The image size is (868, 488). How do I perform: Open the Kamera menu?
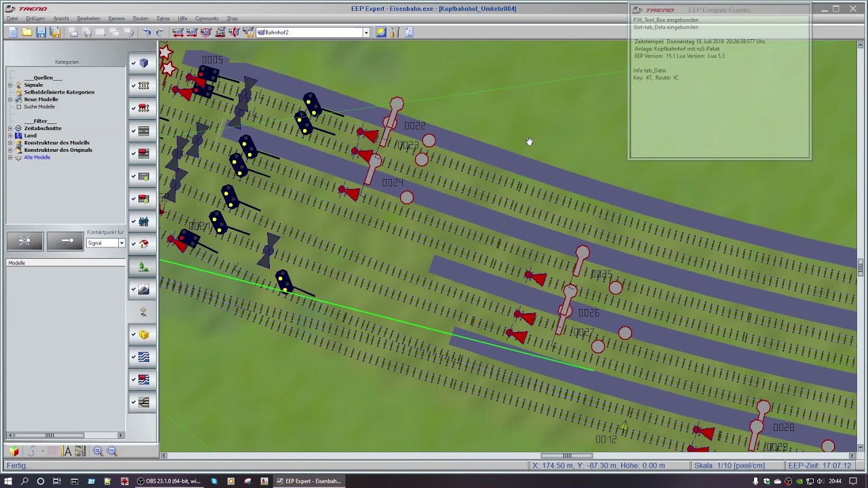click(x=117, y=18)
